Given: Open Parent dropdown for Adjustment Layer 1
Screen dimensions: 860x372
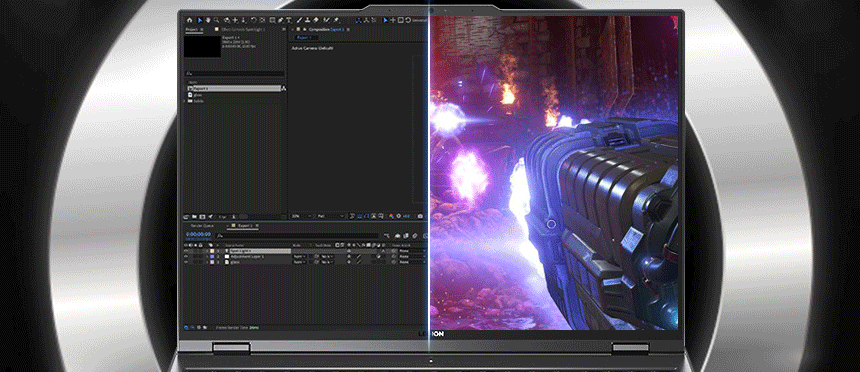Looking at the screenshot, I should (x=412, y=256).
